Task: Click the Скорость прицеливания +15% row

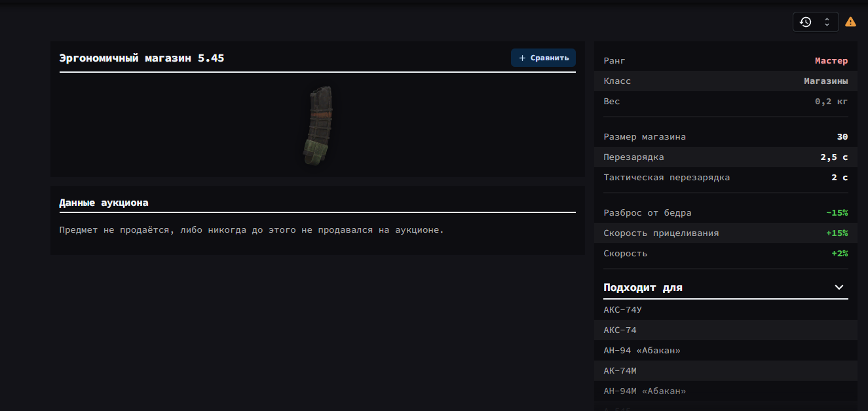Action: [725, 233]
